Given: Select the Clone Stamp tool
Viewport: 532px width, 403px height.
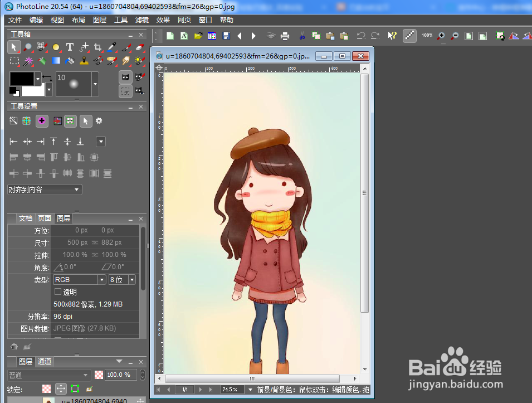Looking at the screenshot, I should 84,61.
